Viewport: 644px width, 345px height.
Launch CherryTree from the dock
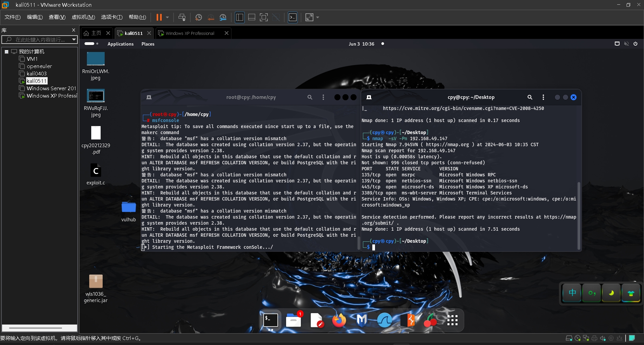click(430, 320)
